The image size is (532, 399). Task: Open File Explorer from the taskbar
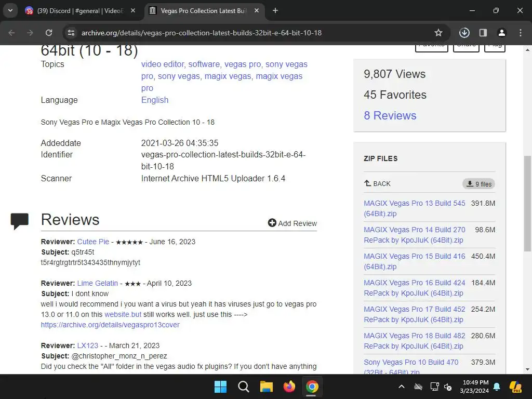click(267, 387)
